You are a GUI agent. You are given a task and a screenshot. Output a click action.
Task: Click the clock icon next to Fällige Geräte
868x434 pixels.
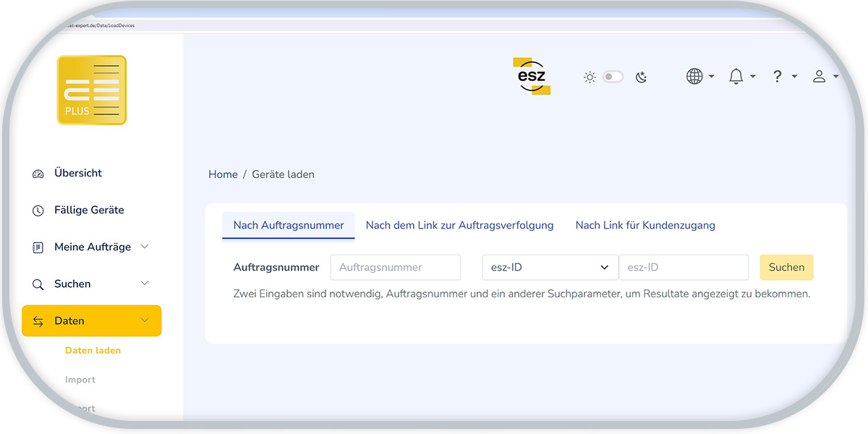coord(38,210)
